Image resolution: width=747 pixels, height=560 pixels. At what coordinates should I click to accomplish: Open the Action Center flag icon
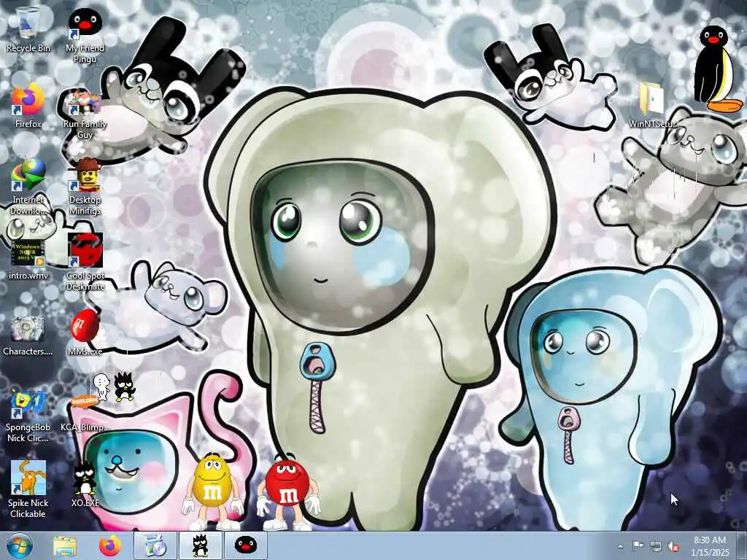click(638, 545)
